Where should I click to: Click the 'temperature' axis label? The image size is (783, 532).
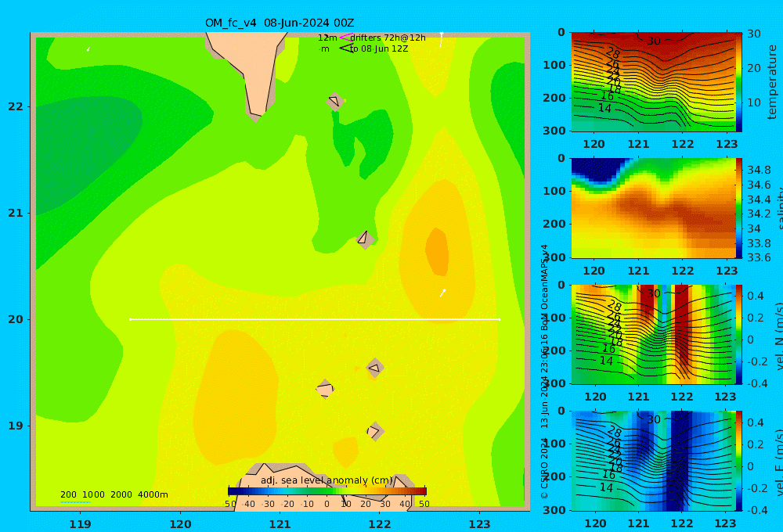click(772, 82)
